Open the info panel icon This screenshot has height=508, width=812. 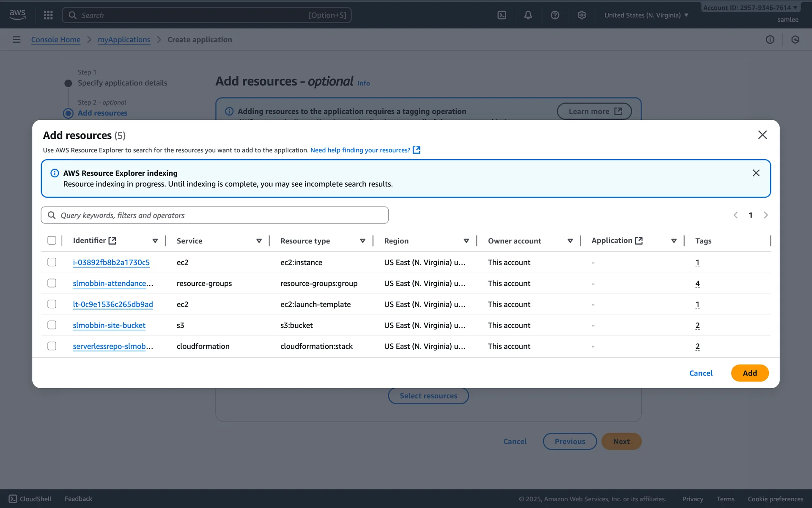coord(770,40)
